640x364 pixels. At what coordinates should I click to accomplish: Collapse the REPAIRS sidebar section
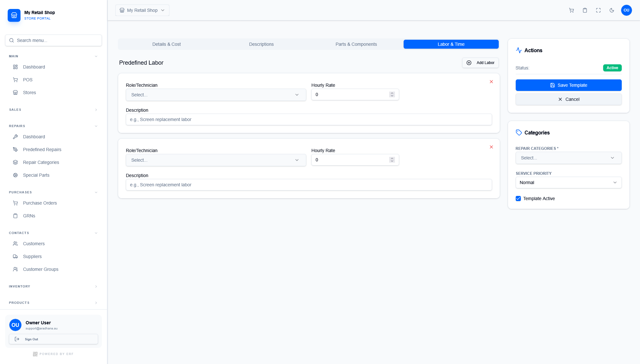coord(53,126)
